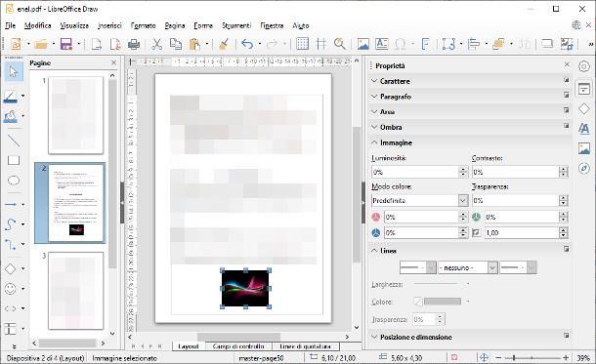The image size is (596, 364).
Task: Click the Cut scissors icon
Action: (156, 44)
